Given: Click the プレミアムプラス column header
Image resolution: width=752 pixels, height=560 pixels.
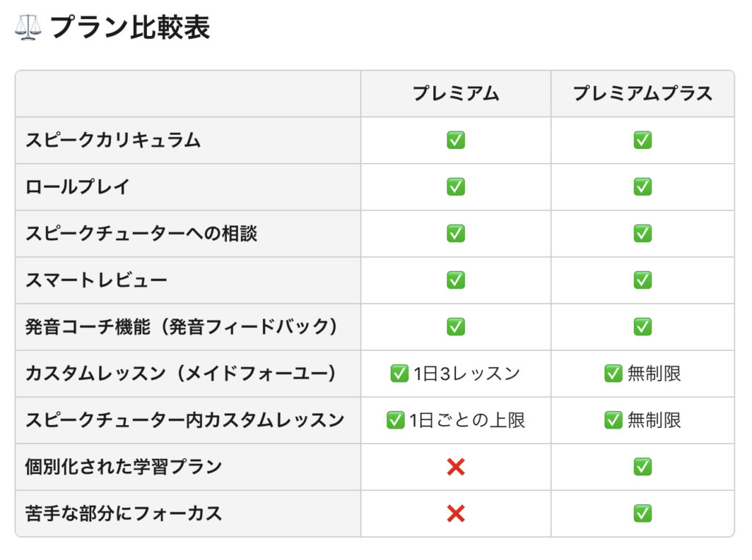Looking at the screenshot, I should [643, 94].
